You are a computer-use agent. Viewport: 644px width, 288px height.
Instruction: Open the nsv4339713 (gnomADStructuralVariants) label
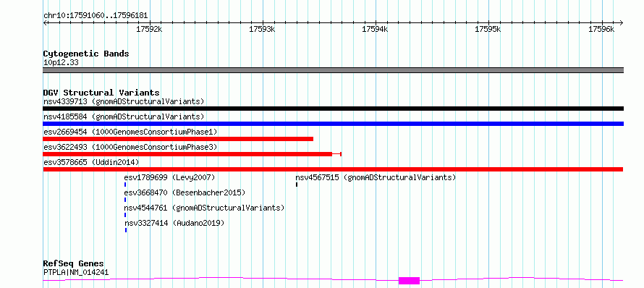pos(124,101)
